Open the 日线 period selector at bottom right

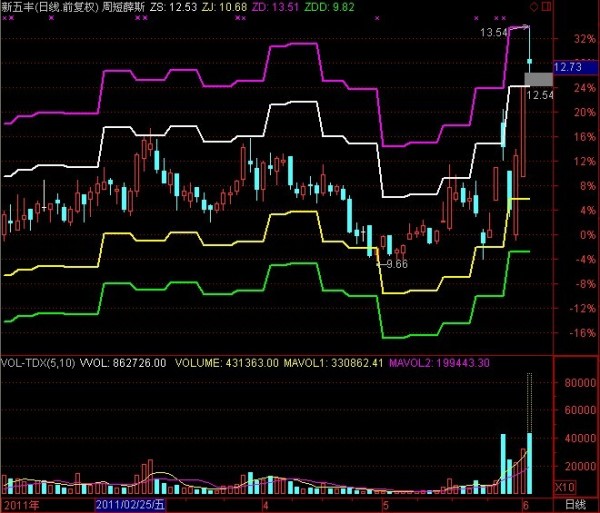(575, 505)
